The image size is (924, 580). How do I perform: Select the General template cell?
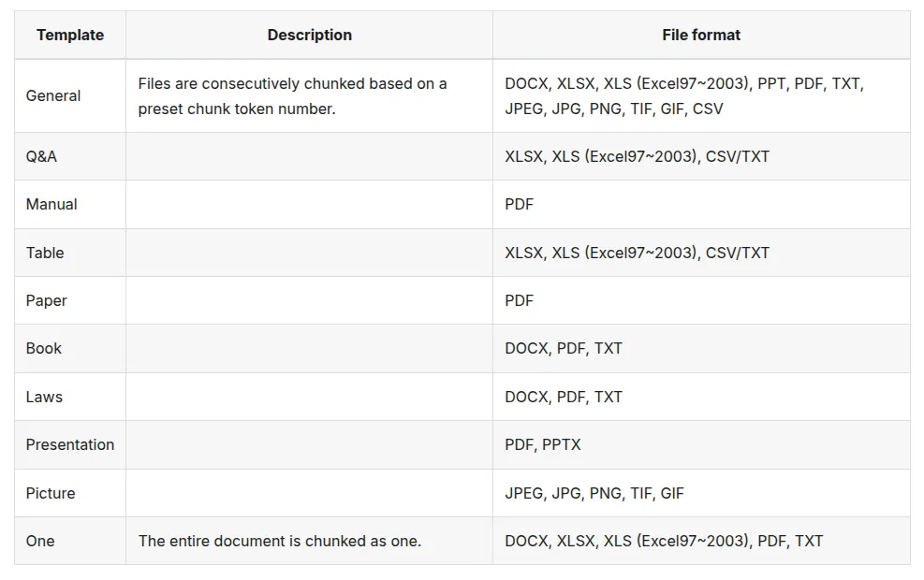[70, 96]
